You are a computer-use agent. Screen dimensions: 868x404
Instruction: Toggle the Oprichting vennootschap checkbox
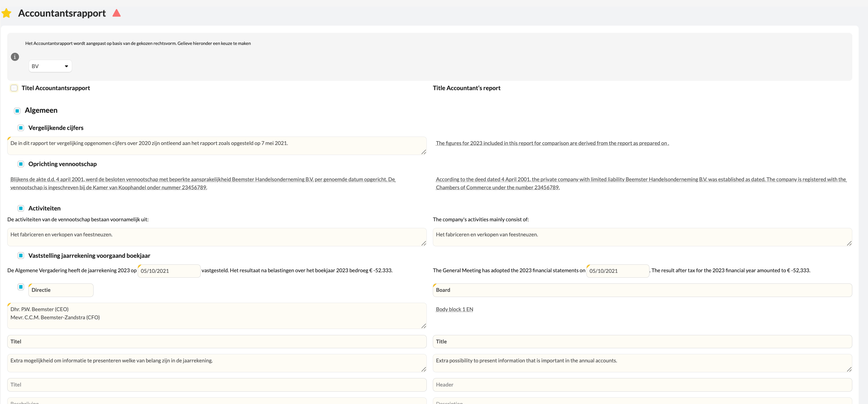21,164
